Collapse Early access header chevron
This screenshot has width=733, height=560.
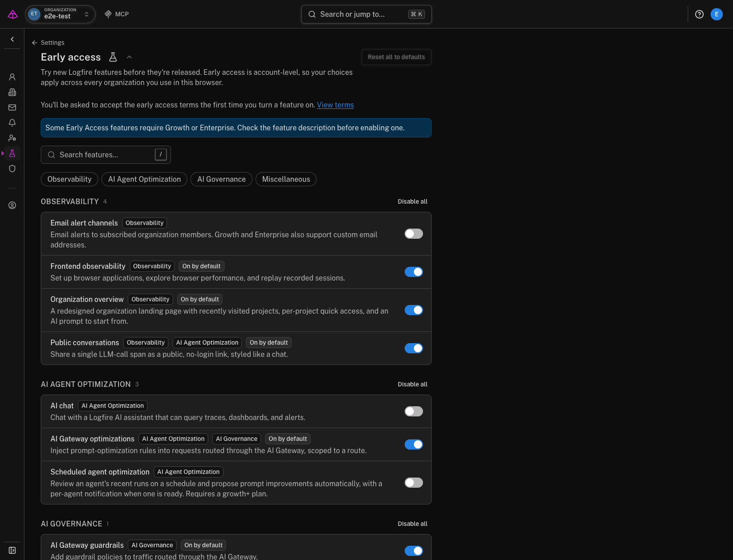point(129,57)
